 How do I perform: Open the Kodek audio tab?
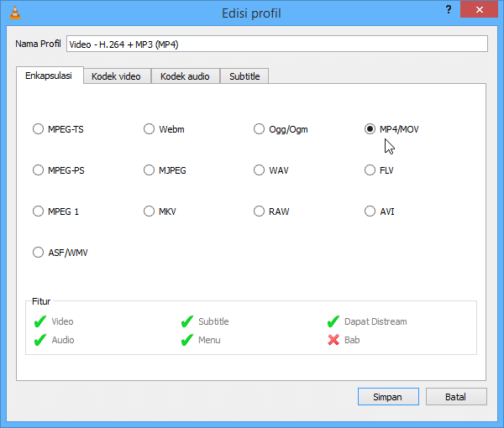186,76
